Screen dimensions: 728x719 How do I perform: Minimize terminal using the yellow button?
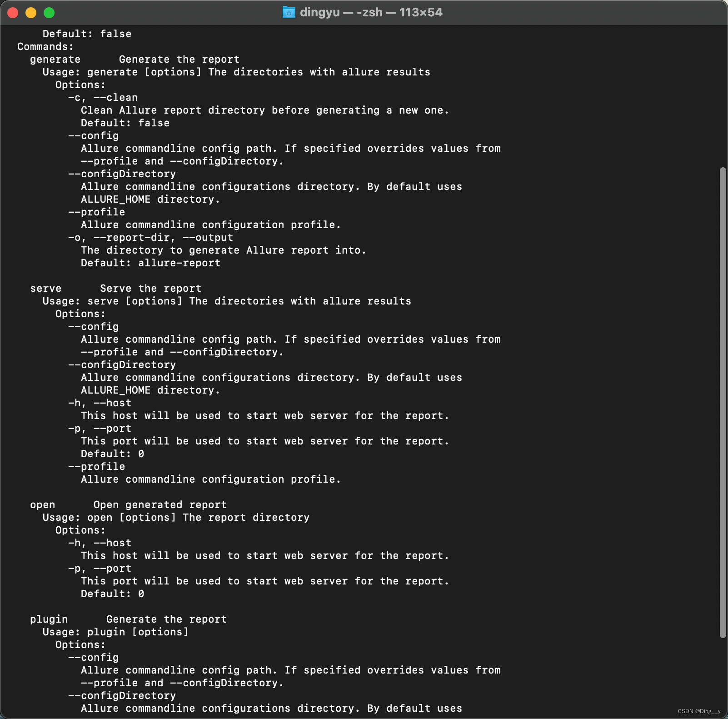[31, 13]
